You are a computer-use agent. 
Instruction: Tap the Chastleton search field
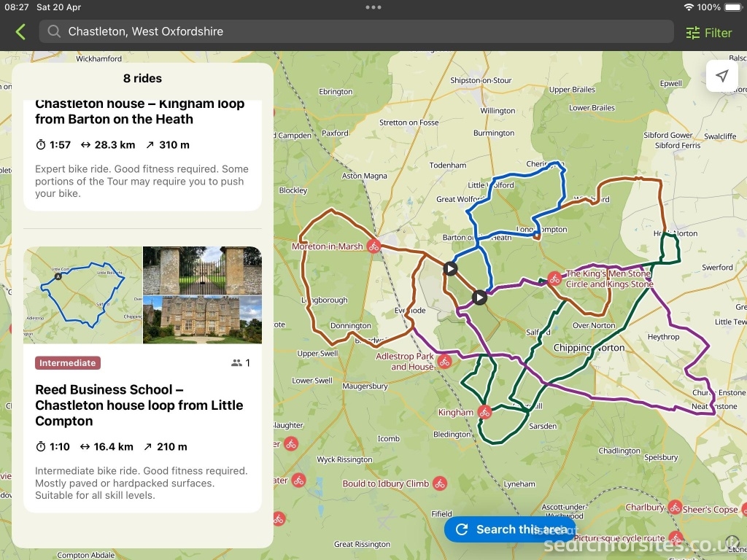[x=356, y=31]
